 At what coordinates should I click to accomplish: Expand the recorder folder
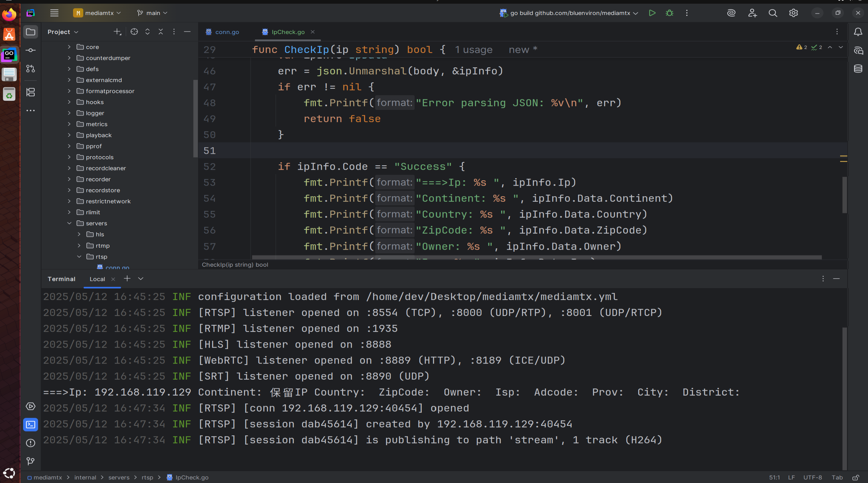[x=69, y=179]
